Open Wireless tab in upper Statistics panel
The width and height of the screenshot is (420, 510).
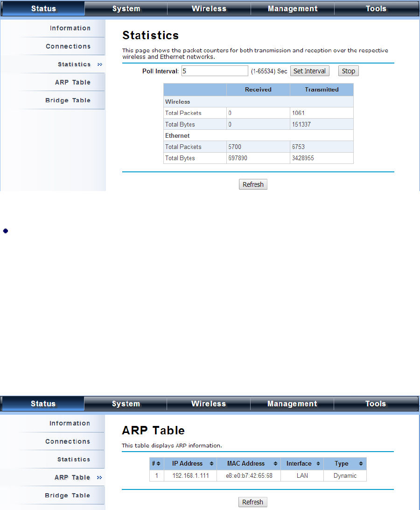209,8
